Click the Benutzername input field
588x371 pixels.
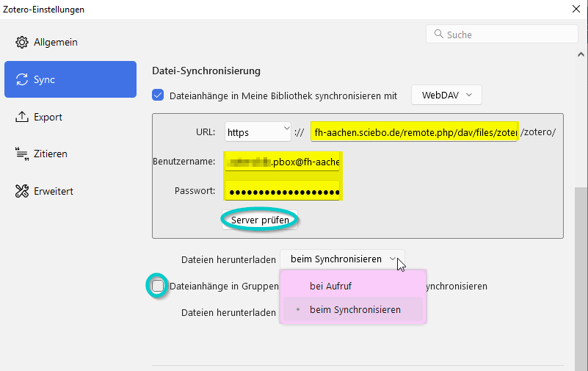click(x=283, y=162)
